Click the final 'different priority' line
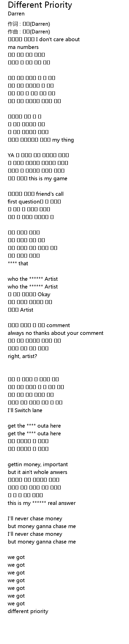129x644 pixels. pyautogui.click(x=28, y=611)
